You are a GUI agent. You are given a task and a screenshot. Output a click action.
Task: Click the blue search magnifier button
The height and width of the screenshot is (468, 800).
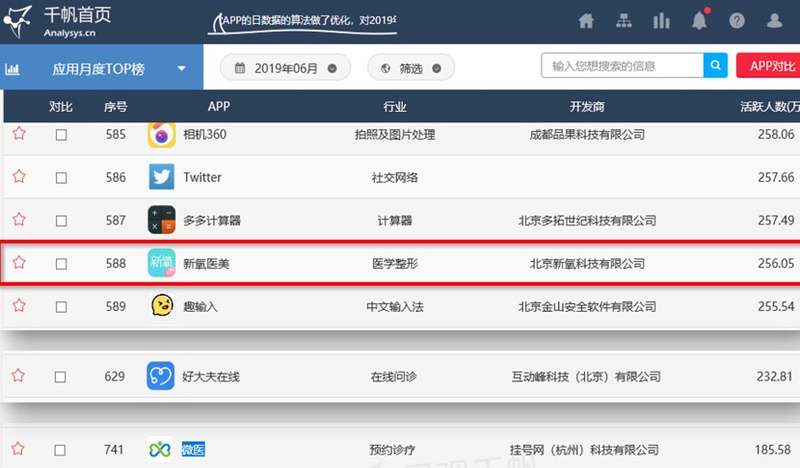pyautogui.click(x=715, y=65)
